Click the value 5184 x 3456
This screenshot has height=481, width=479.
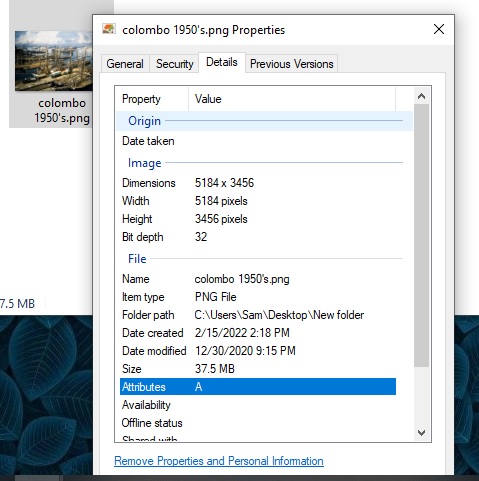(x=224, y=183)
